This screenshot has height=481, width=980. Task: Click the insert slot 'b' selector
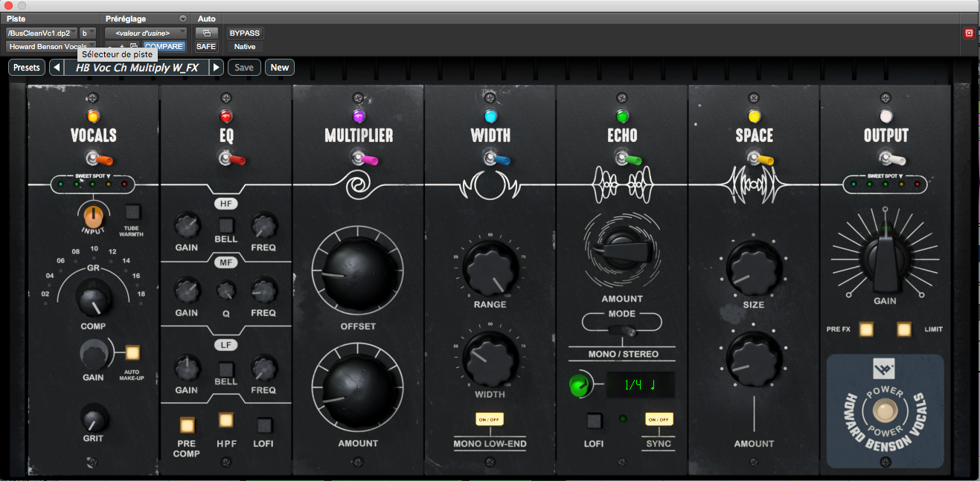(86, 33)
